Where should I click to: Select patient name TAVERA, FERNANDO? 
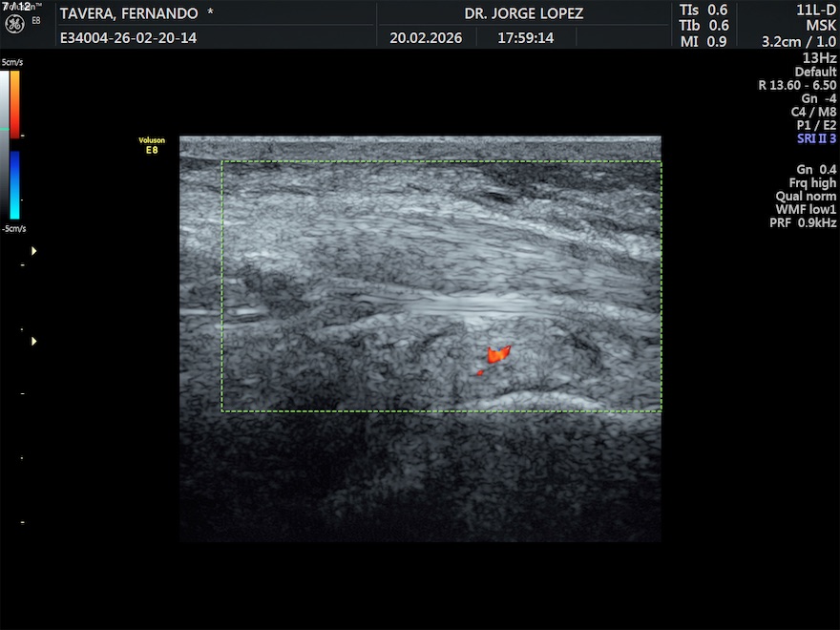click(129, 13)
